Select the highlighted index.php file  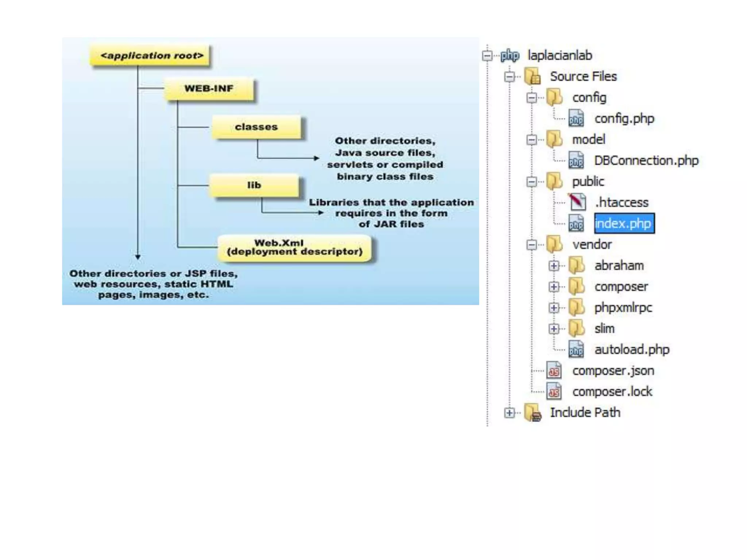624,223
